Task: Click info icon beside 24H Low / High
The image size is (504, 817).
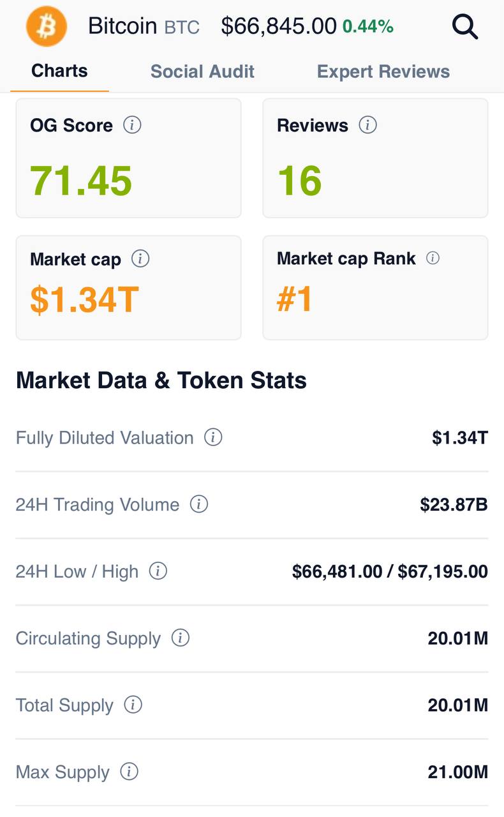Action: coord(158,571)
